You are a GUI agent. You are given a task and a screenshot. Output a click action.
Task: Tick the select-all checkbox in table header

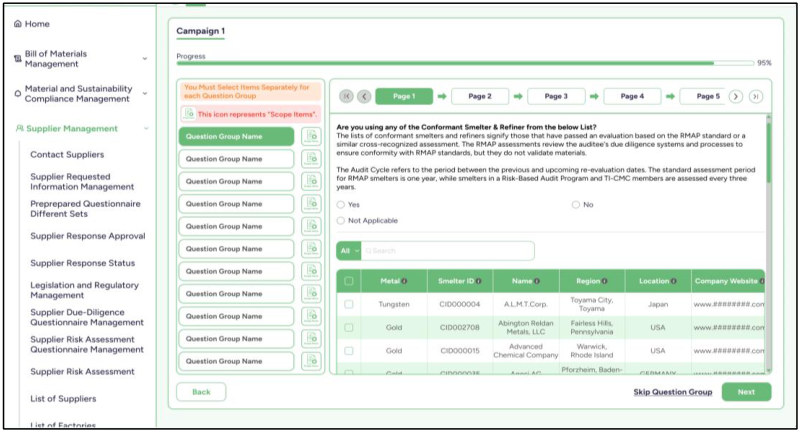coord(349,281)
